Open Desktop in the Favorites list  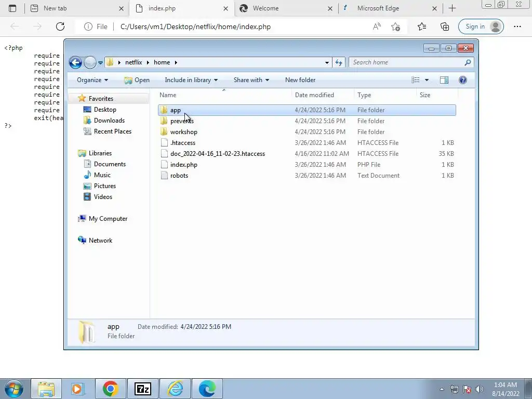pyautogui.click(x=105, y=110)
